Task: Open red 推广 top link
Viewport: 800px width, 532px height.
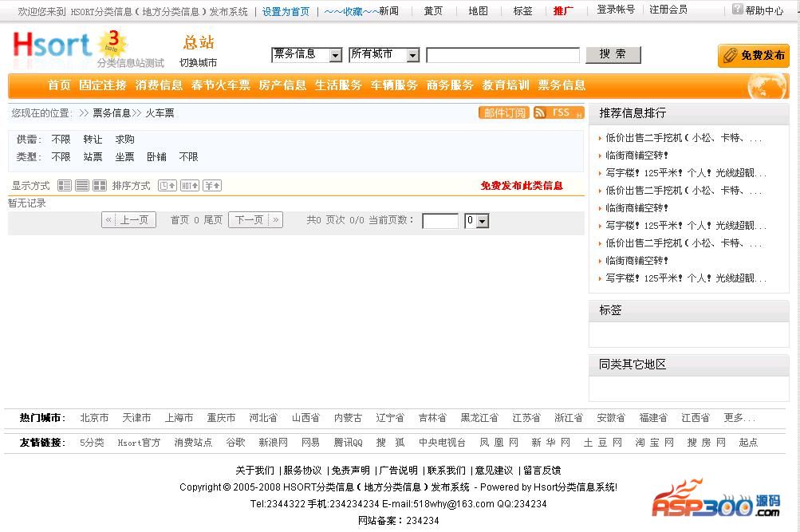Action: 563,10
